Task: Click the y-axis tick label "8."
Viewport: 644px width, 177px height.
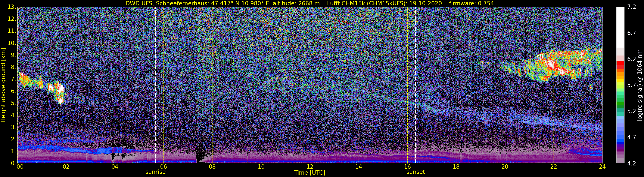Action: [x=13, y=67]
